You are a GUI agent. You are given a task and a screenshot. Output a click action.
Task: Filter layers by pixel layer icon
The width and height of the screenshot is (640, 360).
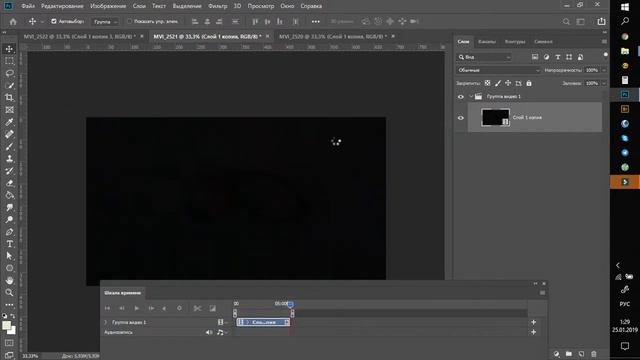(x=535, y=57)
